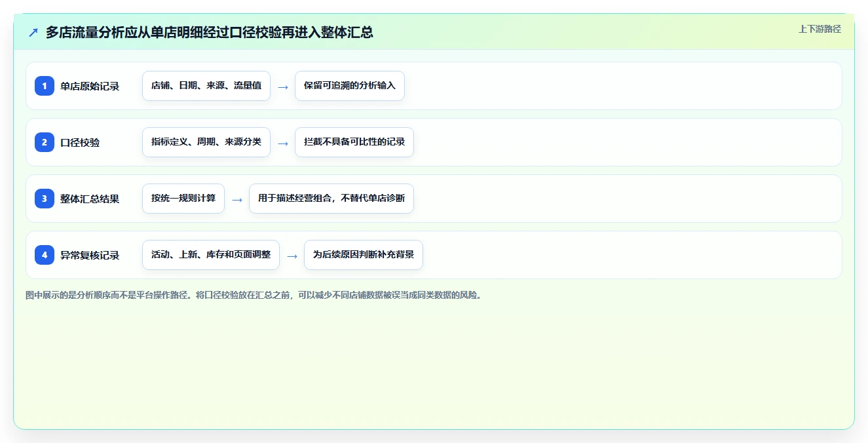Click the 店铺、日期、来源、流量值 chip

point(206,86)
